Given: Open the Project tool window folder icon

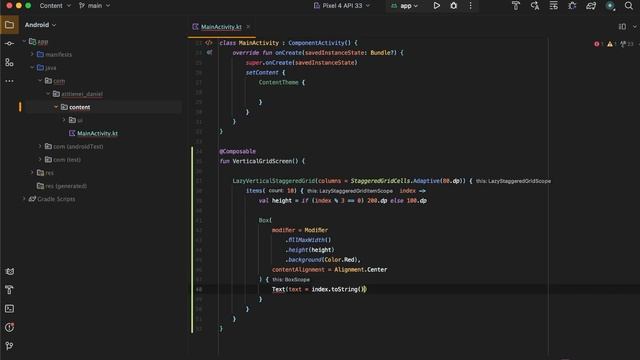Looking at the screenshot, I should 9,25.
